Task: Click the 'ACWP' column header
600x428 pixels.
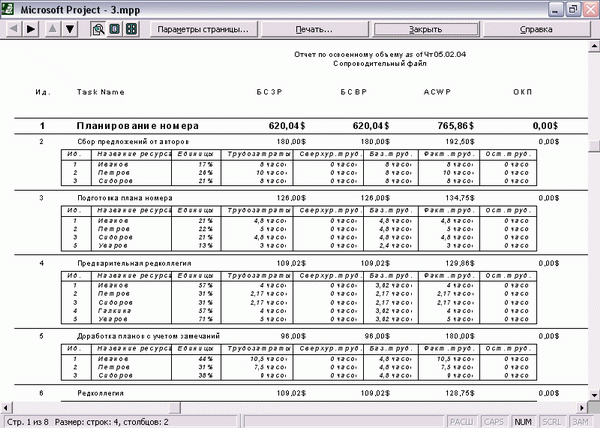Action: tap(437, 92)
